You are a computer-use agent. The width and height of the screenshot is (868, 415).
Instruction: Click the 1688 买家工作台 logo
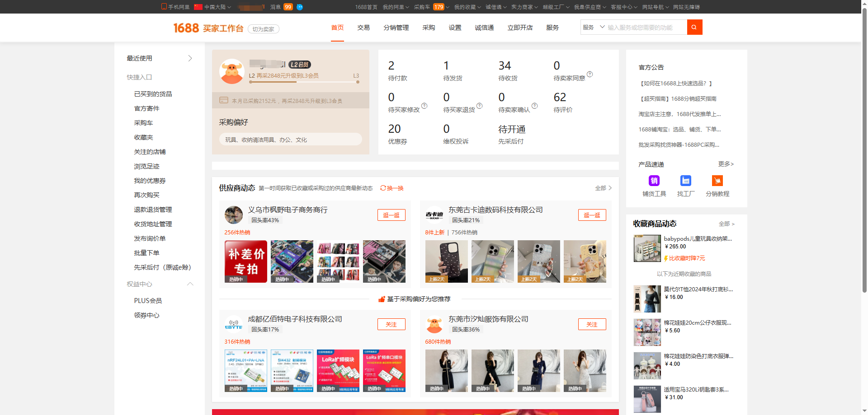(x=208, y=28)
